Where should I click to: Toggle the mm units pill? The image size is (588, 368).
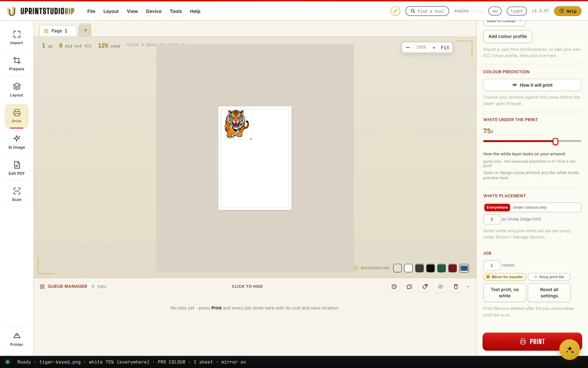click(x=495, y=11)
